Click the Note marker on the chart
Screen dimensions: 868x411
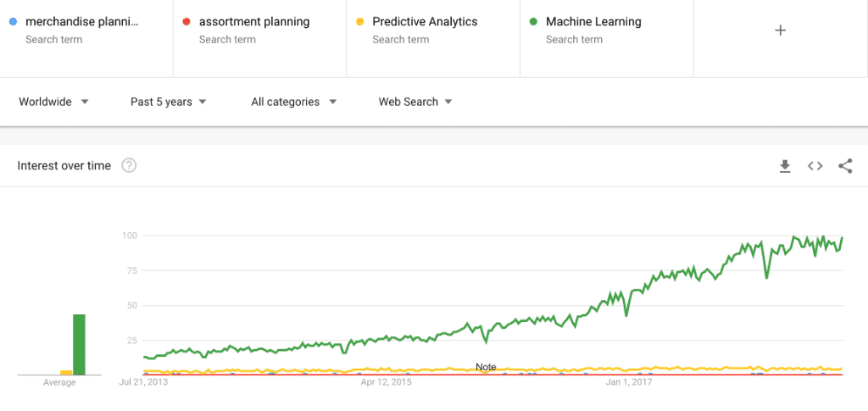coord(486,367)
